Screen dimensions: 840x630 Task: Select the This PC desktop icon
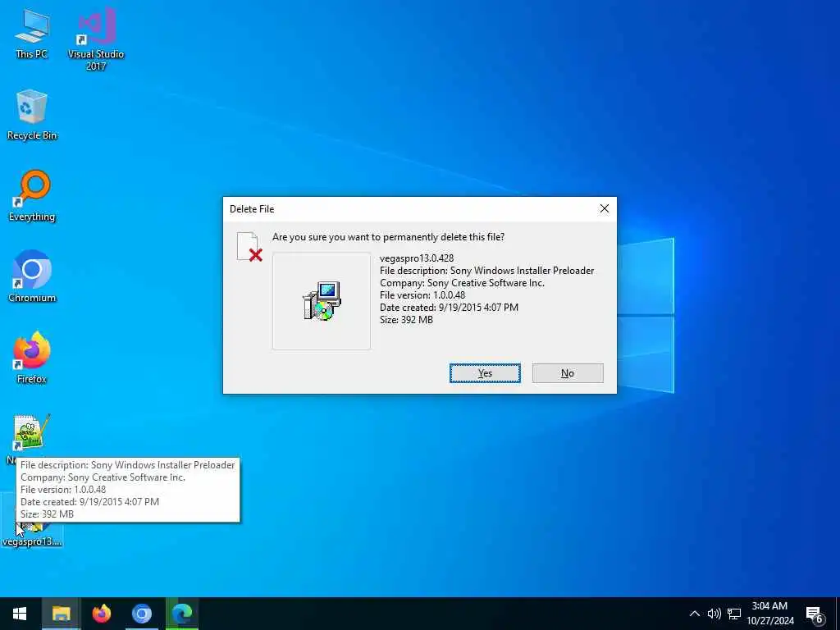click(x=32, y=34)
